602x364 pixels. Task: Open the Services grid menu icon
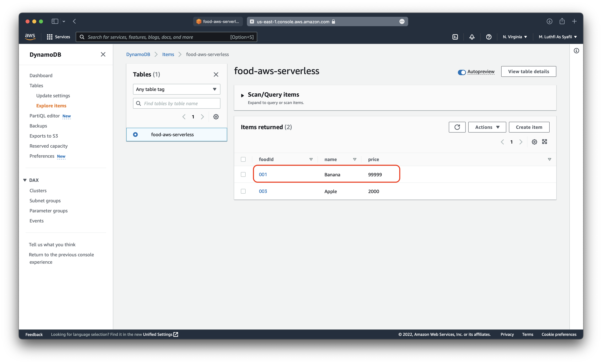coord(50,37)
